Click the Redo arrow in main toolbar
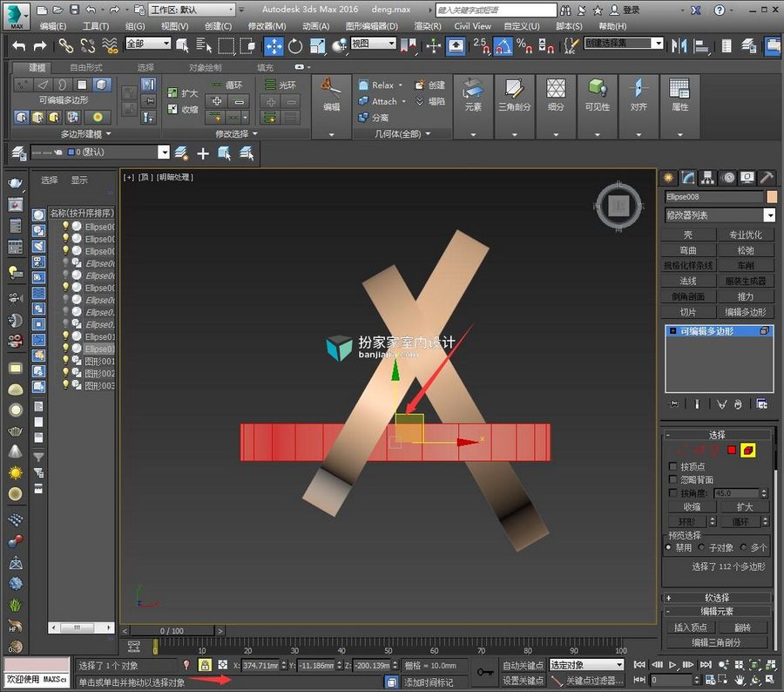784x692 pixels. click(x=39, y=46)
